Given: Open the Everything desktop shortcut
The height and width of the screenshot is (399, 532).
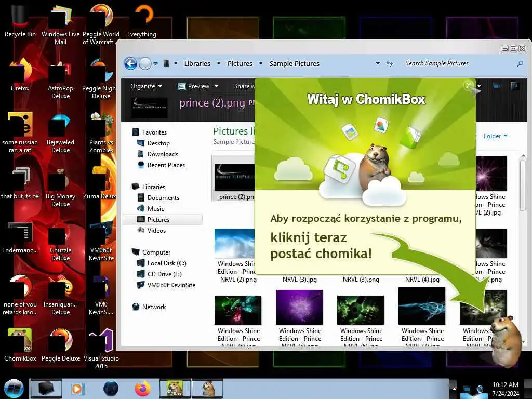Looking at the screenshot, I should pyautogui.click(x=142, y=20).
